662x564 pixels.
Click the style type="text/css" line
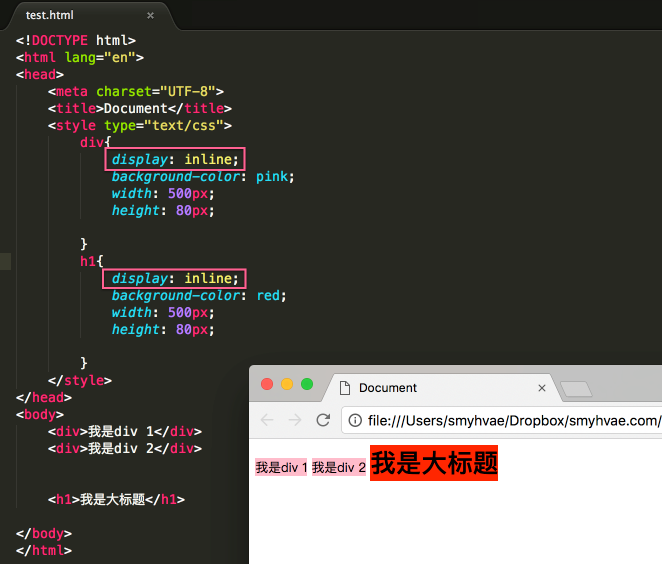pyautogui.click(x=140, y=125)
